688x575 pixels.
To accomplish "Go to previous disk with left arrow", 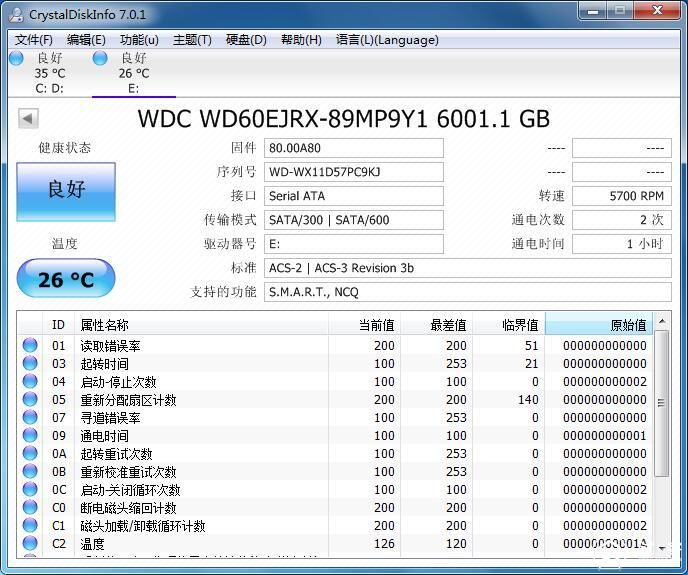I will [x=28, y=119].
